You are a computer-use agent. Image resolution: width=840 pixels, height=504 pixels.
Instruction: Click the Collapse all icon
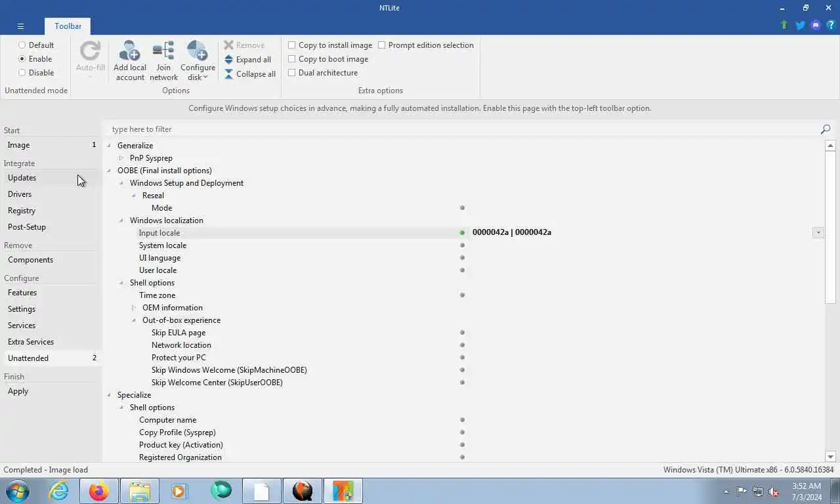pyautogui.click(x=228, y=74)
